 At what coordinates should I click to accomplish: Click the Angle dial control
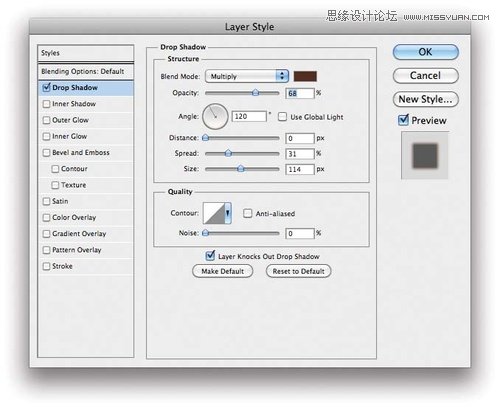215,116
